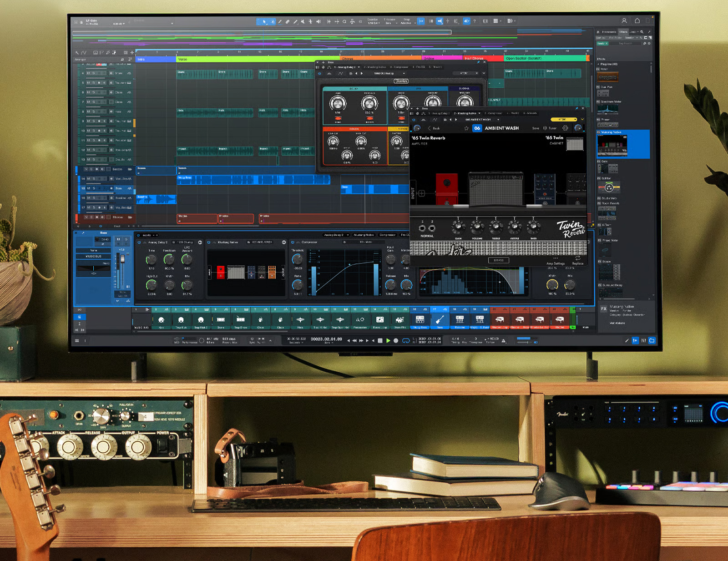Screen dimensions: 728x561
Task: Select the Arrow tool in the top toolbar
Action: pos(264,21)
